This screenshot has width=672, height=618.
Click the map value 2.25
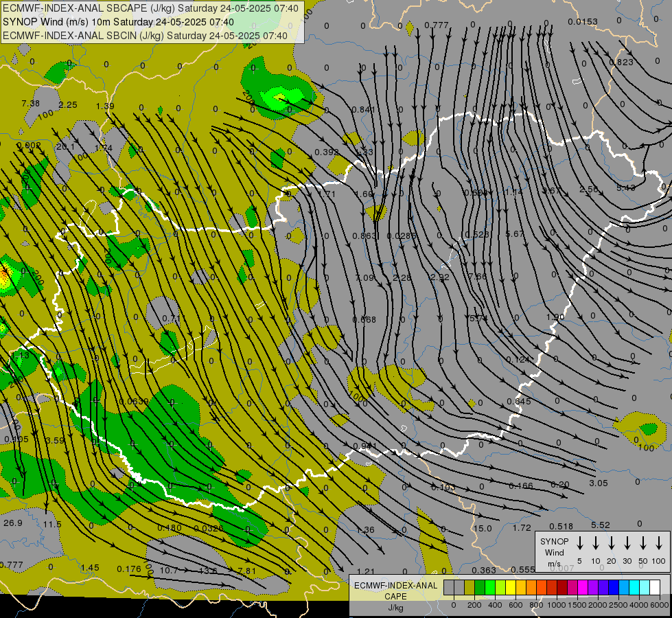tap(68, 105)
